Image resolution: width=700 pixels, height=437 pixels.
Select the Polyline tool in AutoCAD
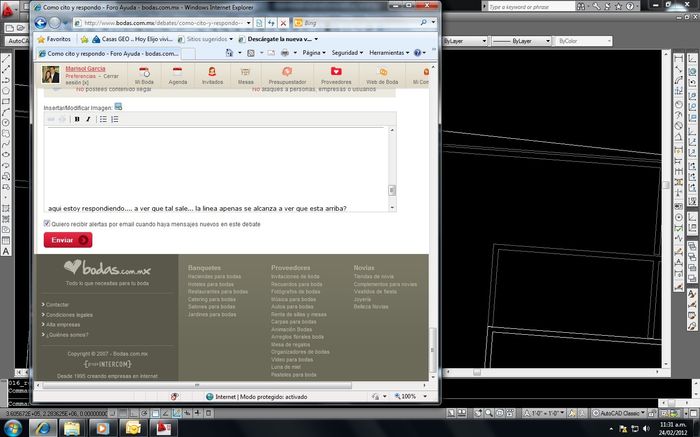point(6,80)
